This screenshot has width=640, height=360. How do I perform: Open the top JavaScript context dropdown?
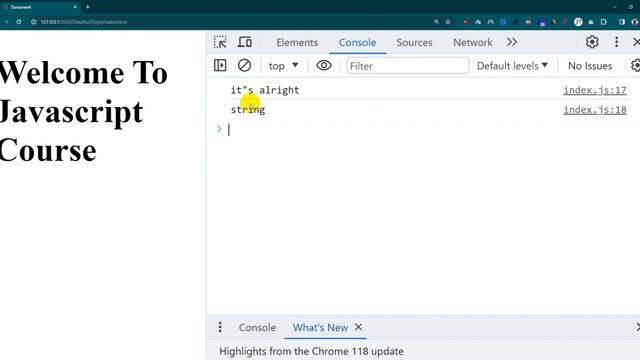pos(283,66)
